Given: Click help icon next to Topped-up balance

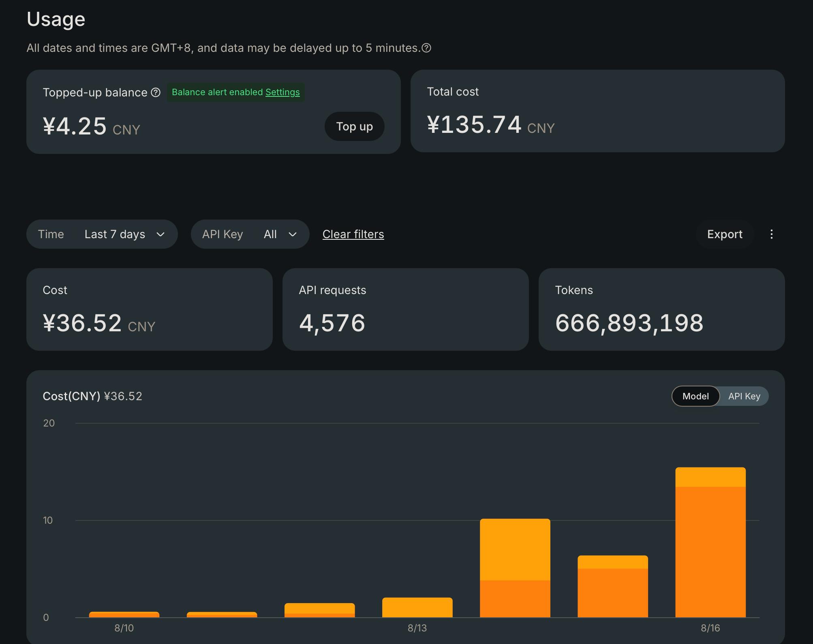Looking at the screenshot, I should coord(156,92).
